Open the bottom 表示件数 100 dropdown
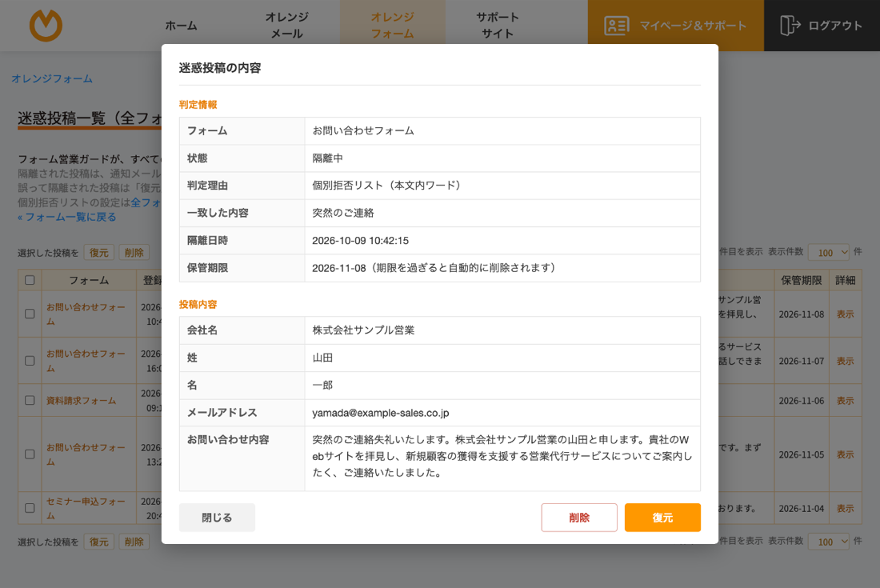The height and width of the screenshot is (588, 880). click(x=829, y=542)
